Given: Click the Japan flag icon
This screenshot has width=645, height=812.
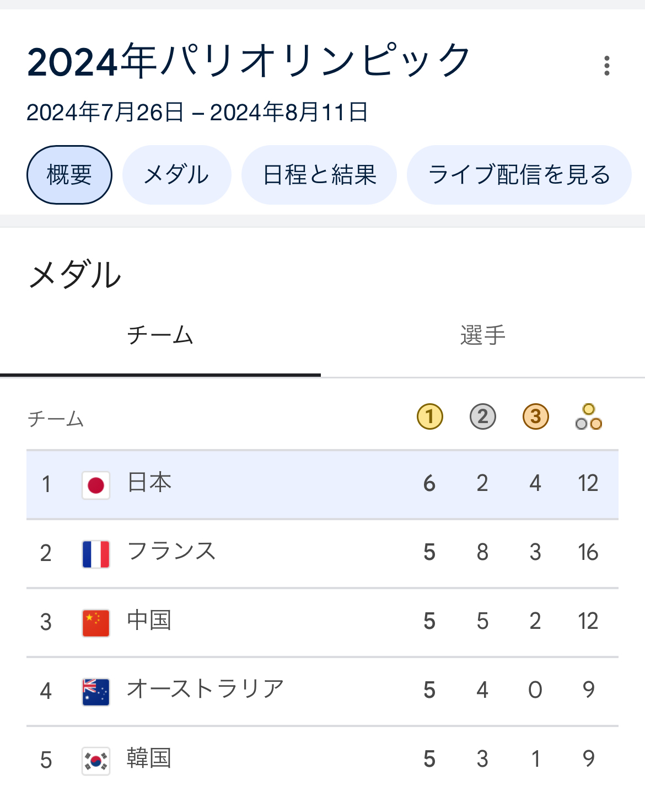Looking at the screenshot, I should [x=96, y=485].
